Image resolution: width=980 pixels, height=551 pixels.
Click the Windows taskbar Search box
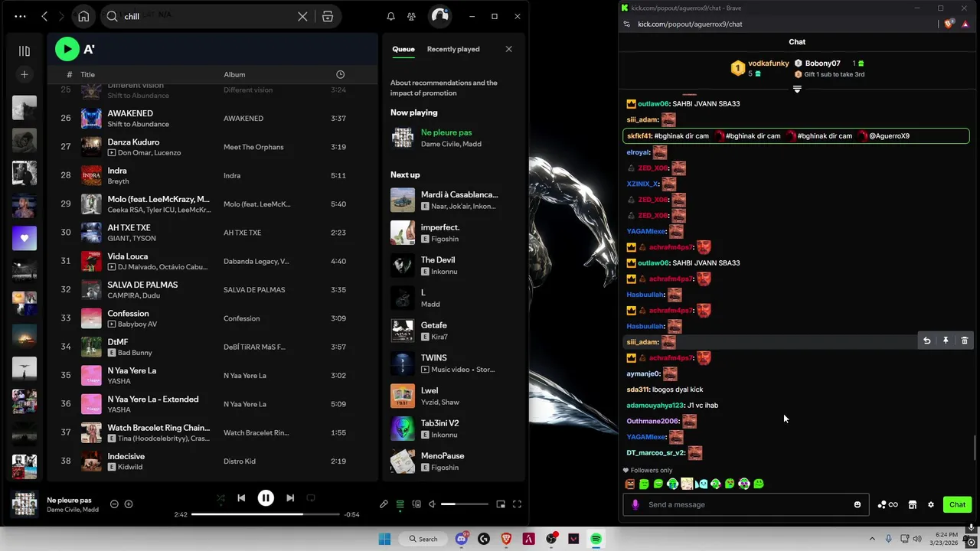(423, 539)
